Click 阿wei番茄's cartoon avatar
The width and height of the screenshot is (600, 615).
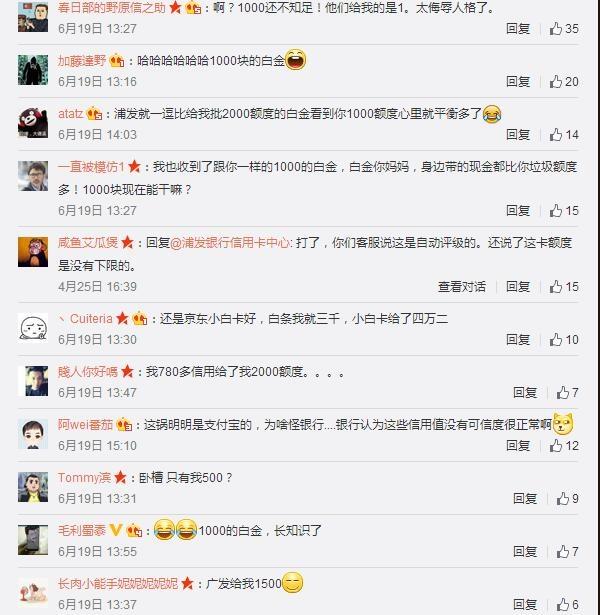(x=33, y=433)
